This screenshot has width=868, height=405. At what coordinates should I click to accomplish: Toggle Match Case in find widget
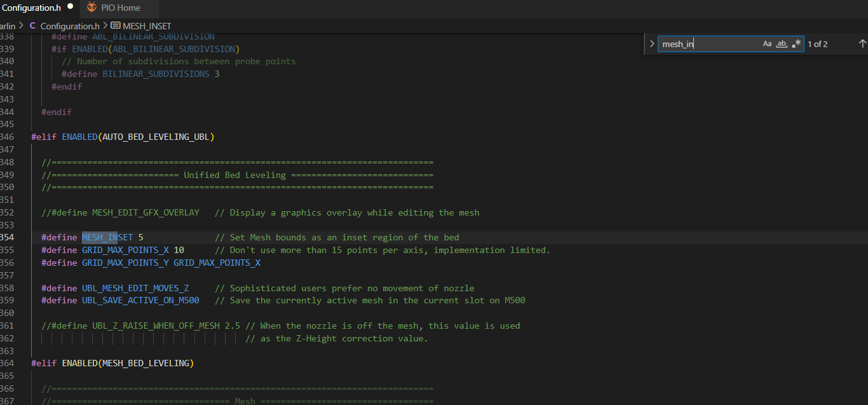767,44
